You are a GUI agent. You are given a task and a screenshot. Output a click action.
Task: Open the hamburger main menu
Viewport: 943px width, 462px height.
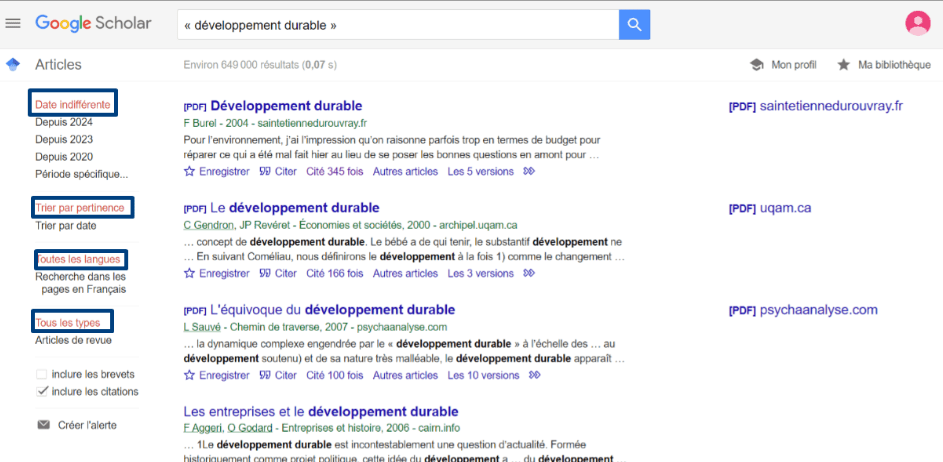tap(13, 23)
